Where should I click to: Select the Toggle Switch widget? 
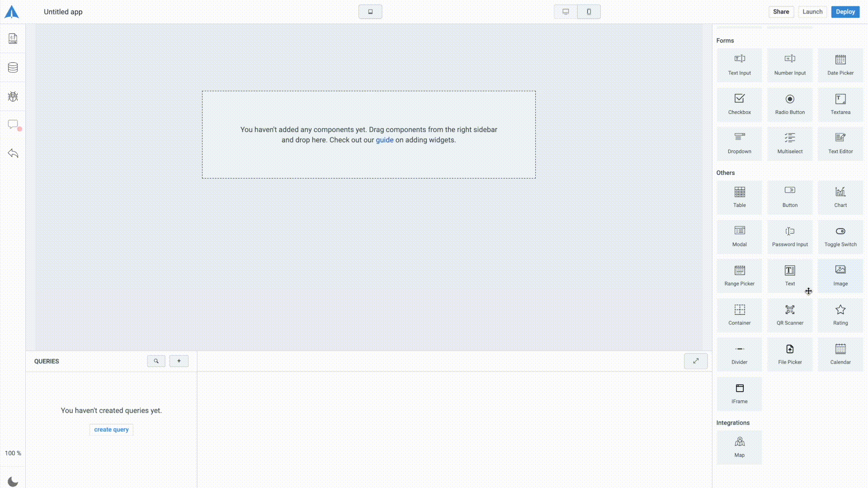pyautogui.click(x=840, y=236)
